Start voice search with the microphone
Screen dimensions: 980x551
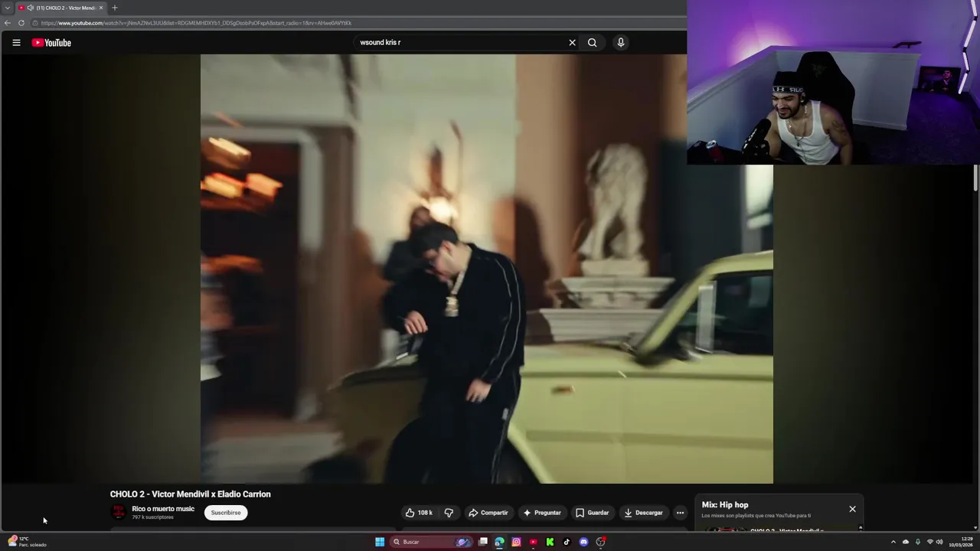621,43
